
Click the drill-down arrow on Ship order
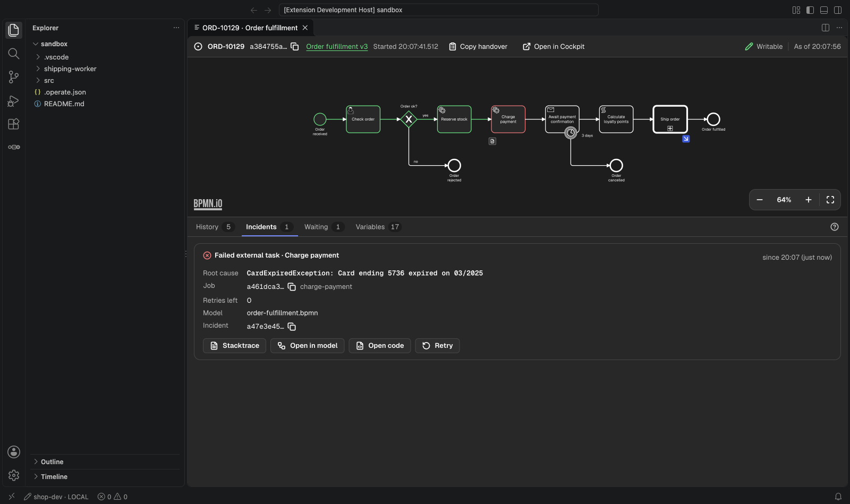coord(686,139)
